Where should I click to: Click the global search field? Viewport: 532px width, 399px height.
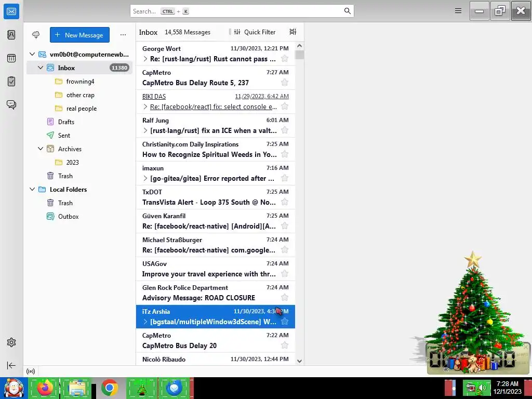pyautogui.click(x=242, y=11)
